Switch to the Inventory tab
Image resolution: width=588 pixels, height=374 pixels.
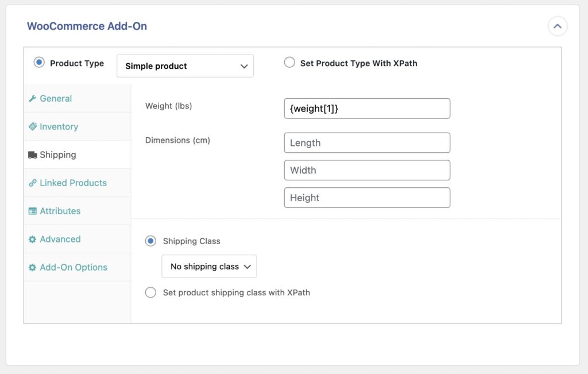tap(58, 126)
